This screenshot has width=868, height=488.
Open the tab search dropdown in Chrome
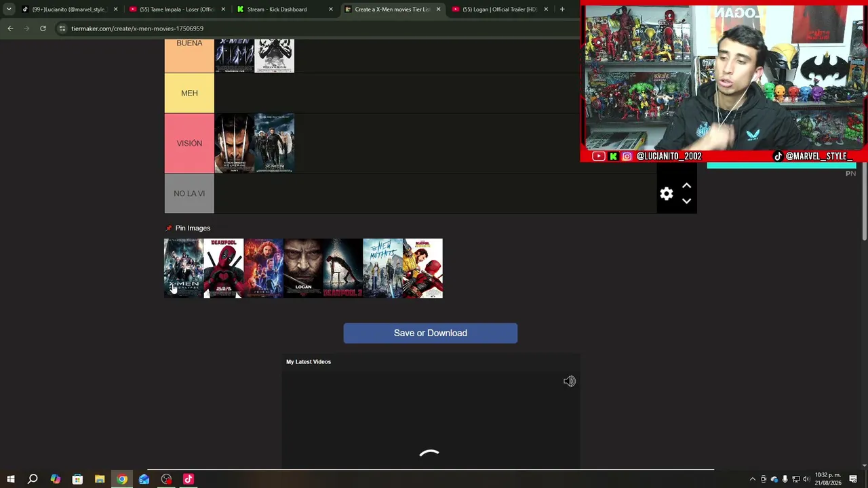9,9
